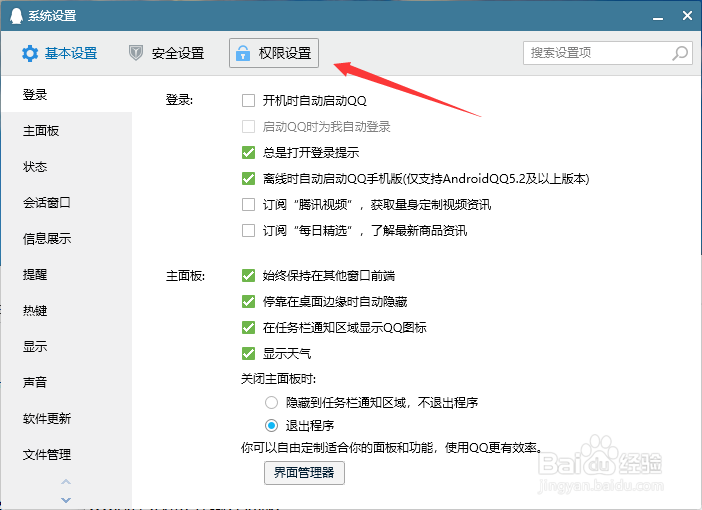
Task: Check the 订阅"每日精选" checkbox
Action: point(248,230)
